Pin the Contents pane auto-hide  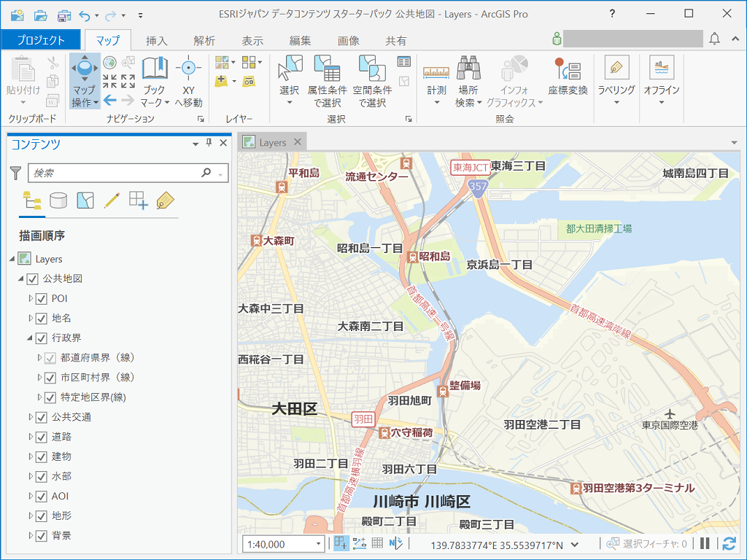(209, 143)
